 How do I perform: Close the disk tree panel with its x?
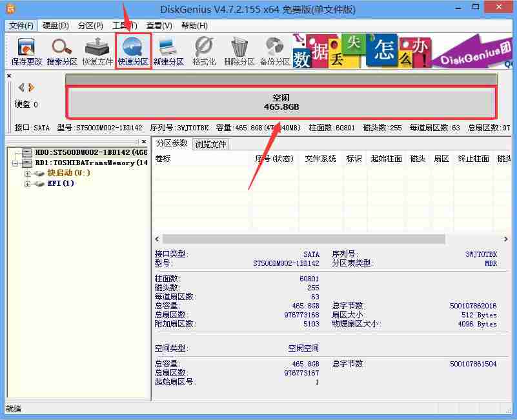pos(144,141)
